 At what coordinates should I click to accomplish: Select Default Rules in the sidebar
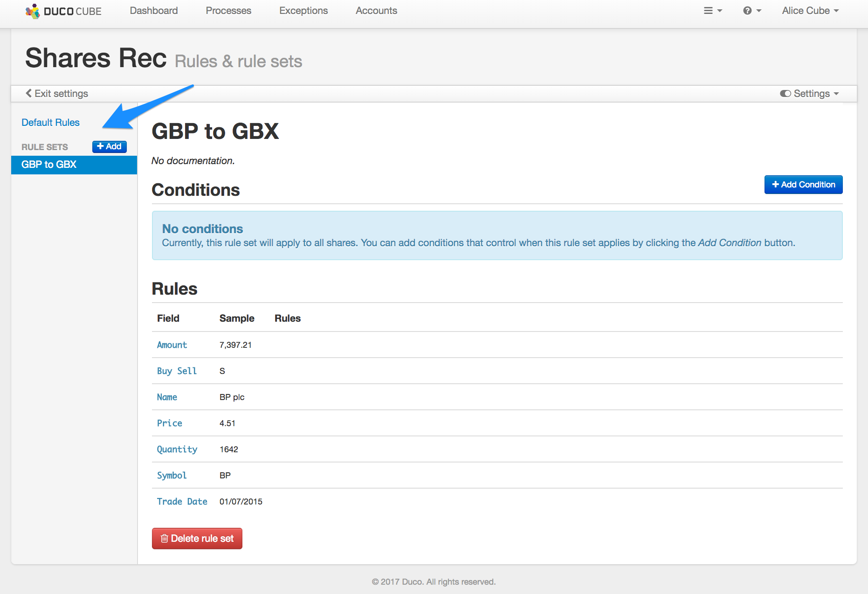(50, 122)
